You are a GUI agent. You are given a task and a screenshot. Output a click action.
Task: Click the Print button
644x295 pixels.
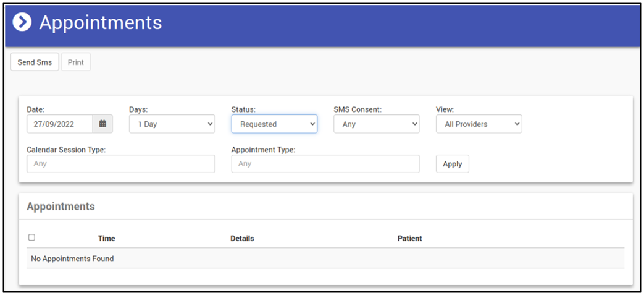click(75, 62)
